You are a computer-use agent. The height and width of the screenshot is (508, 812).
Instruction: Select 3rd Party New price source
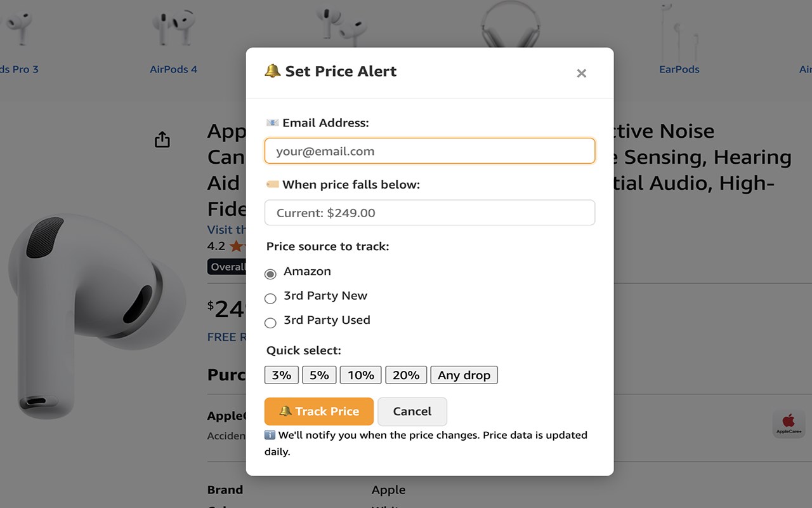click(x=270, y=298)
